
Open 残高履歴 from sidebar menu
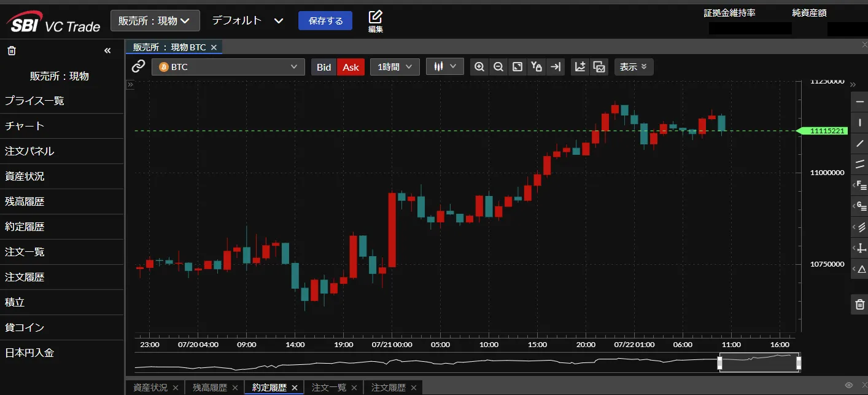pyautogui.click(x=61, y=201)
